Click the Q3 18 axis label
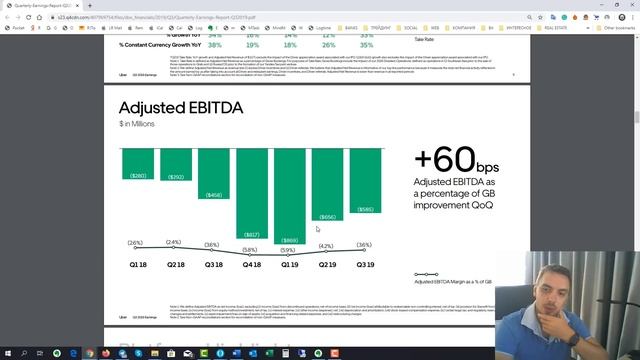 point(213,264)
